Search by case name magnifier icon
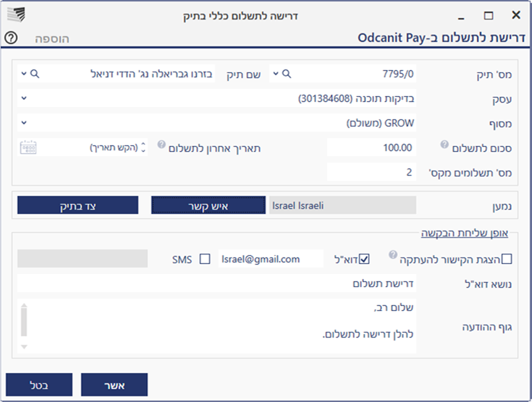 coord(35,74)
